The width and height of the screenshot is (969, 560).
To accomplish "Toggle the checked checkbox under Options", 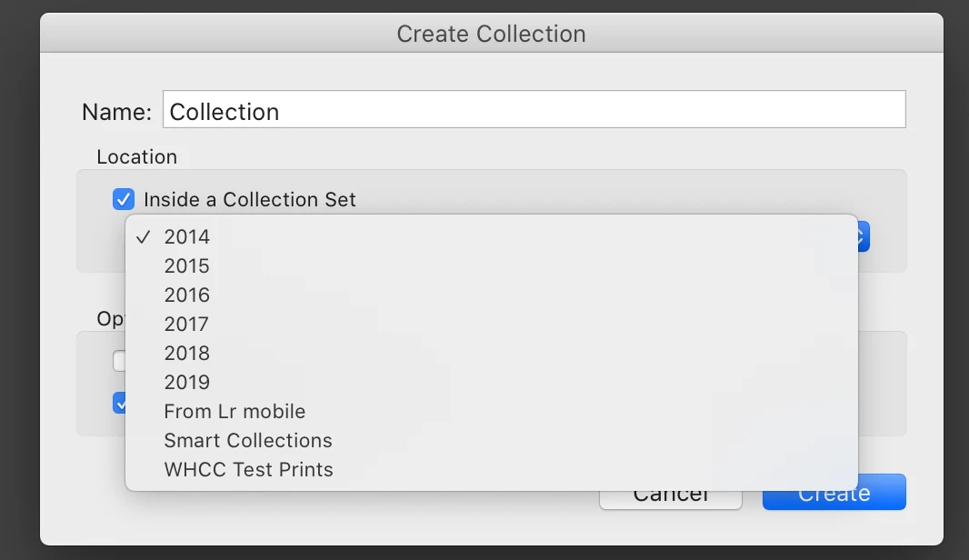I will click(118, 403).
